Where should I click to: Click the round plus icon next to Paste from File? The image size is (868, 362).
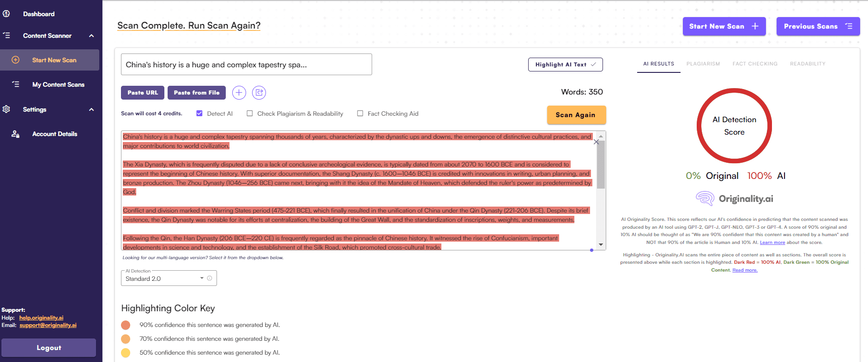[239, 93]
